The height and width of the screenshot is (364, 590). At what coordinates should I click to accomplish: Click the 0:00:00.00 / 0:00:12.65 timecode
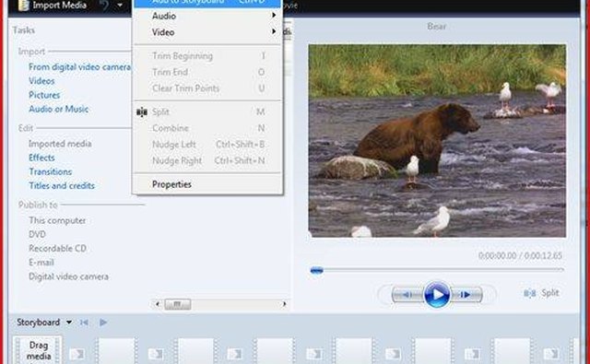point(520,255)
